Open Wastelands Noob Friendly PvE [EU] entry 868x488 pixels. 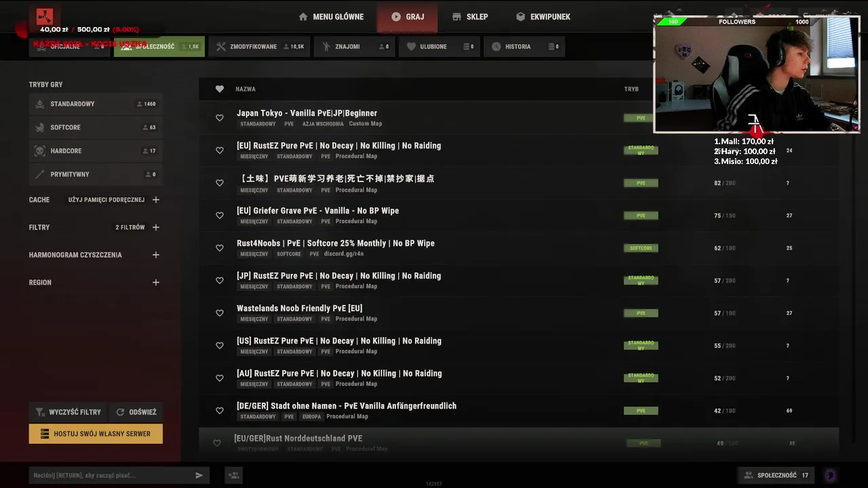click(519, 313)
